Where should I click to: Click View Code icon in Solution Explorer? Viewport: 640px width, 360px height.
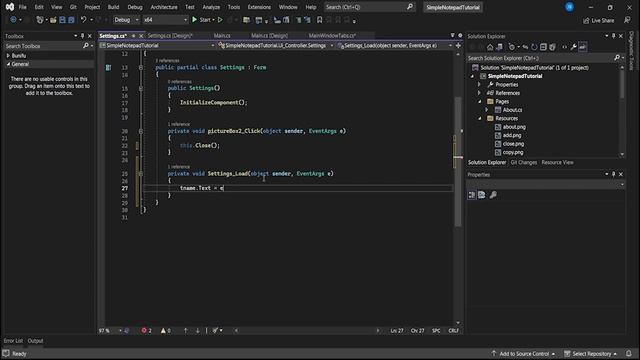pos(564,47)
